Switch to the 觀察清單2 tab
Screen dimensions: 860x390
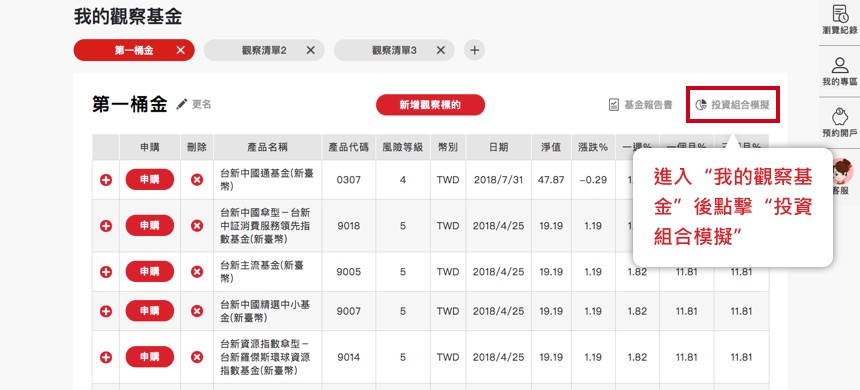tap(264, 50)
